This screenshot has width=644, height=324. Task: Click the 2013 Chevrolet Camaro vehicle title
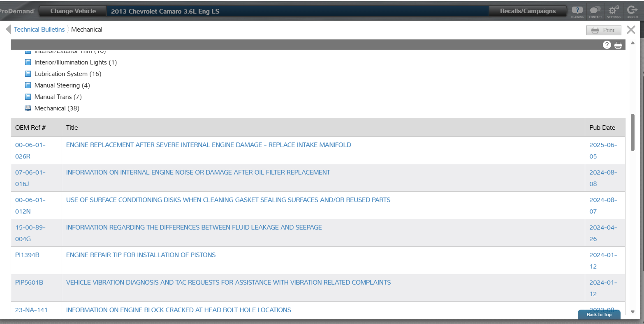pos(165,11)
